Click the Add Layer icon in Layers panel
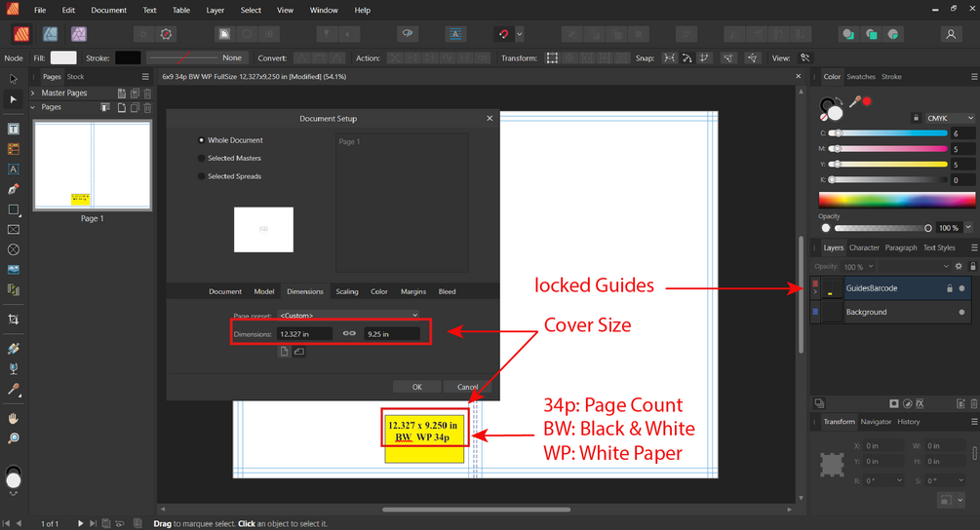The image size is (980, 530). click(960, 404)
